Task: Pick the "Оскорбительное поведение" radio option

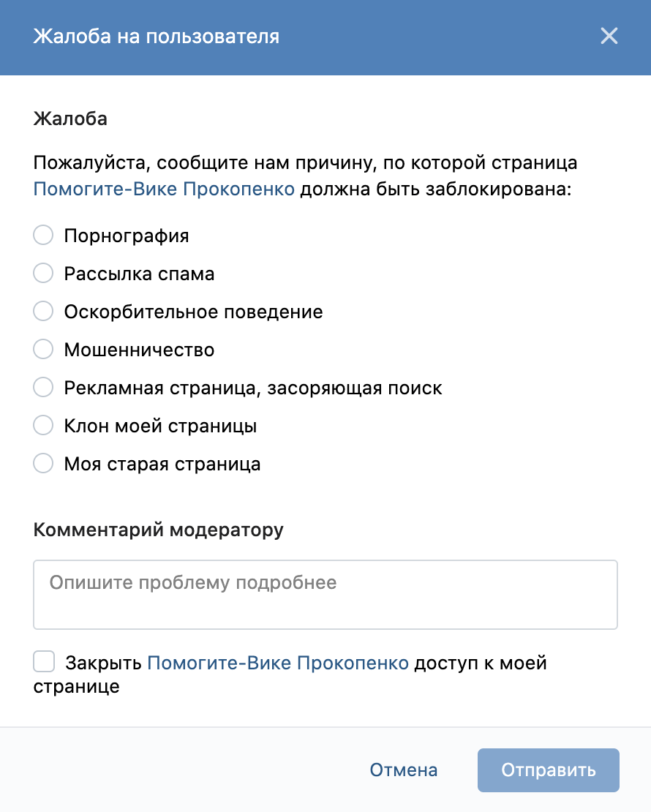Action: point(44,312)
